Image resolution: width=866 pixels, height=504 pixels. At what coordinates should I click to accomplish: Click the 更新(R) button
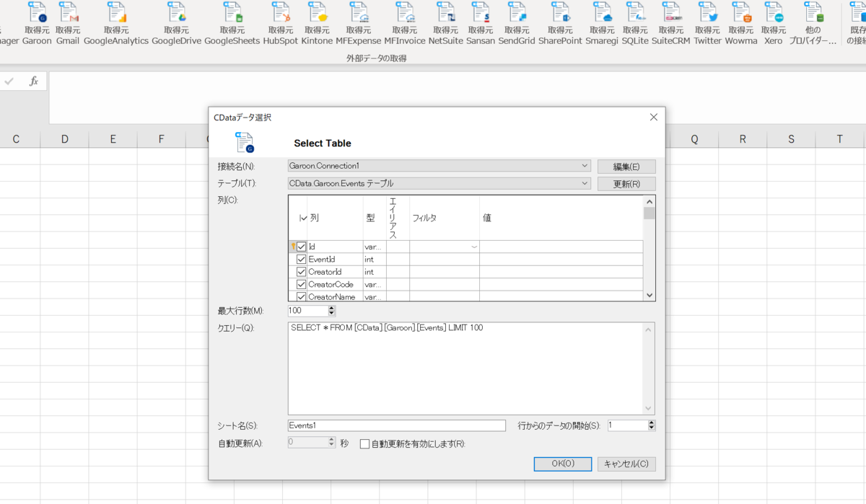[x=626, y=184]
